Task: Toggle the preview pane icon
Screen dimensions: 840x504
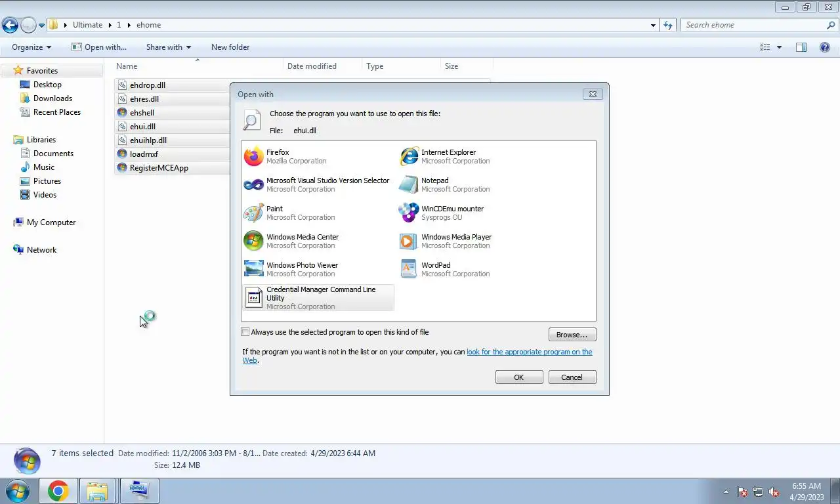Action: (801, 47)
